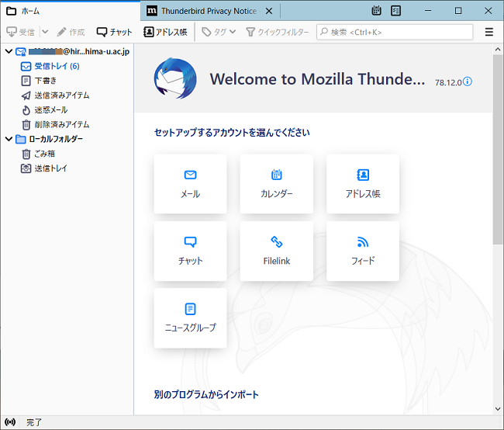Click the scrollbar down arrow
The image size is (504, 430).
click(x=498, y=409)
